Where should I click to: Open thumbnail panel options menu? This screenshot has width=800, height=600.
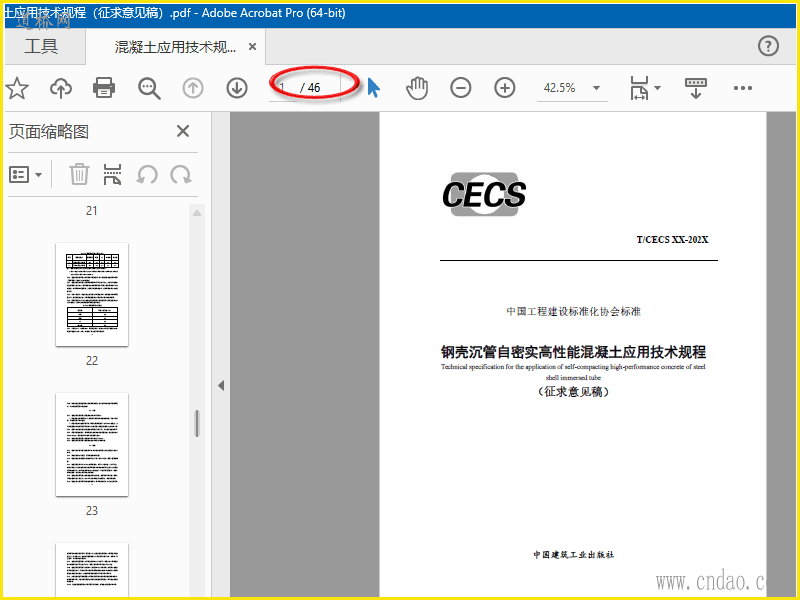pos(25,174)
